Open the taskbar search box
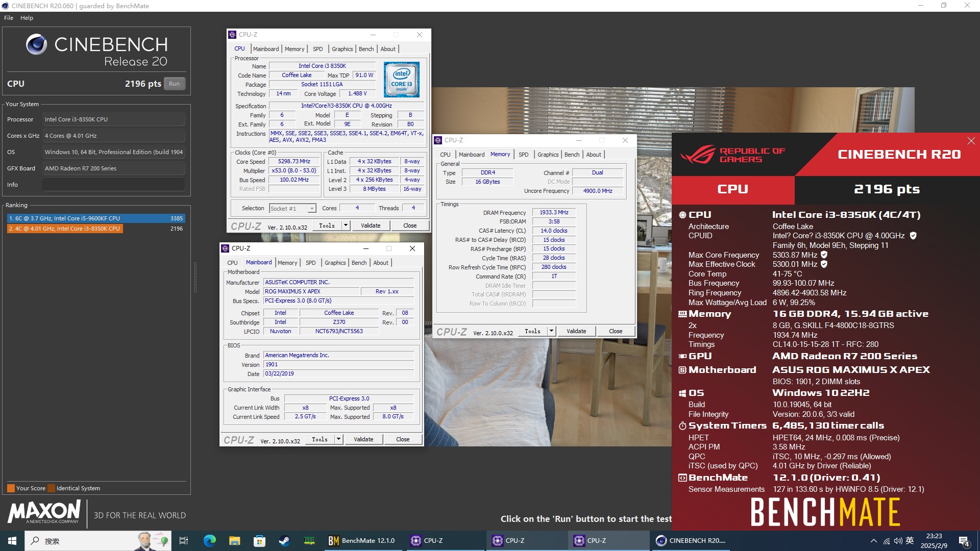The width and height of the screenshot is (980, 551). tap(97, 541)
